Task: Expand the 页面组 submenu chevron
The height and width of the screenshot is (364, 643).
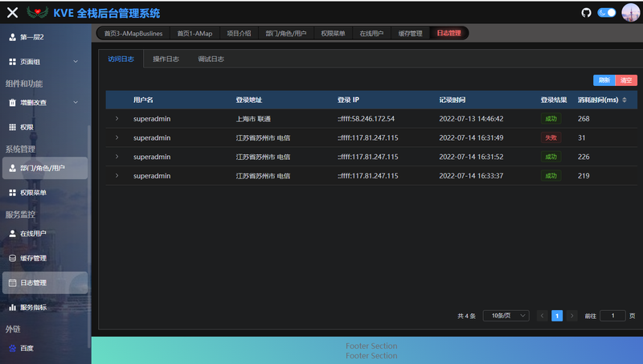Action: tap(76, 62)
